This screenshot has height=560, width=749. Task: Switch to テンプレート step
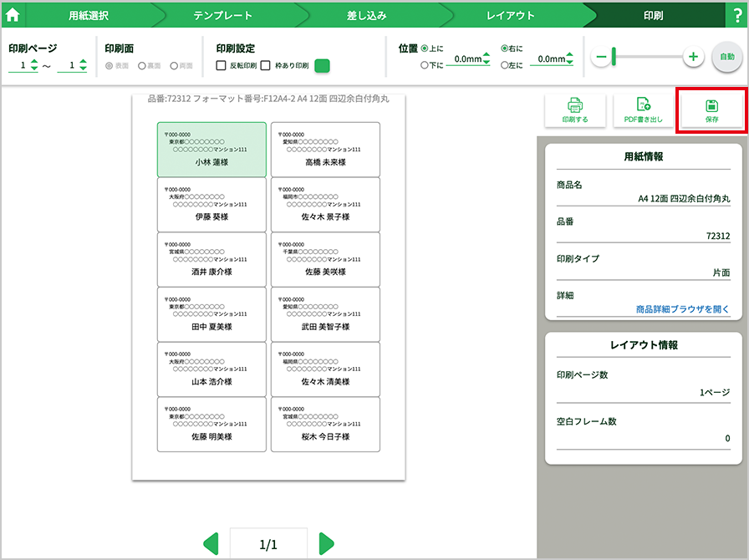tap(222, 15)
